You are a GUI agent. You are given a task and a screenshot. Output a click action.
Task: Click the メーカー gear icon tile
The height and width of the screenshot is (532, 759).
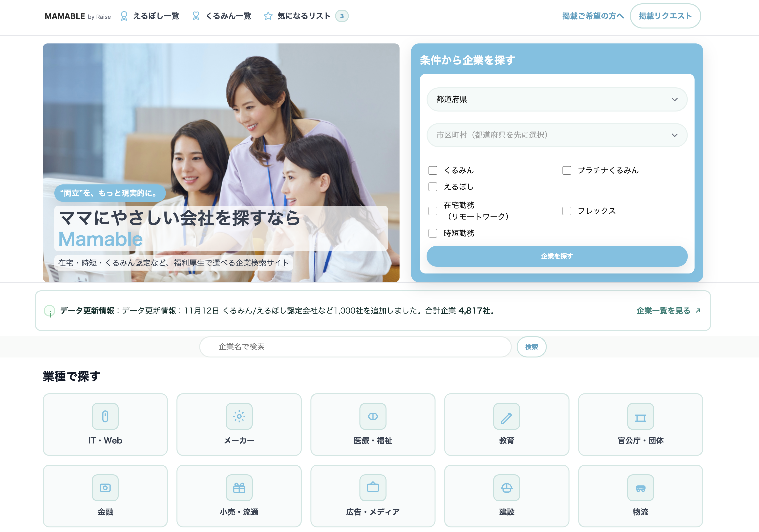click(239, 416)
